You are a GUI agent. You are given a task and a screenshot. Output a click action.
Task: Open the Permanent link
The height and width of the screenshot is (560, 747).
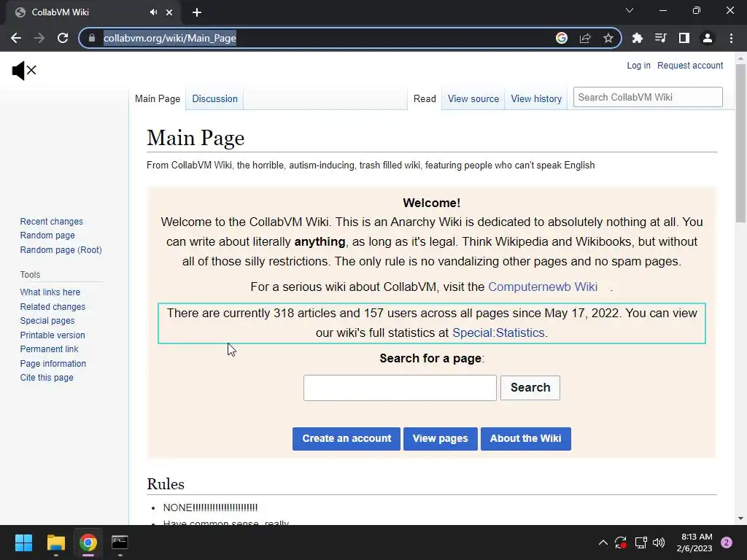pyautogui.click(x=49, y=349)
